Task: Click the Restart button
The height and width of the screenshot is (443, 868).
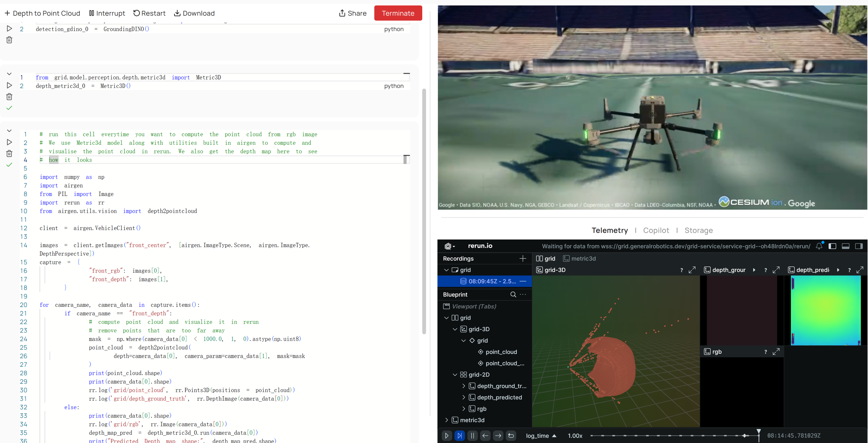Action: pyautogui.click(x=149, y=13)
